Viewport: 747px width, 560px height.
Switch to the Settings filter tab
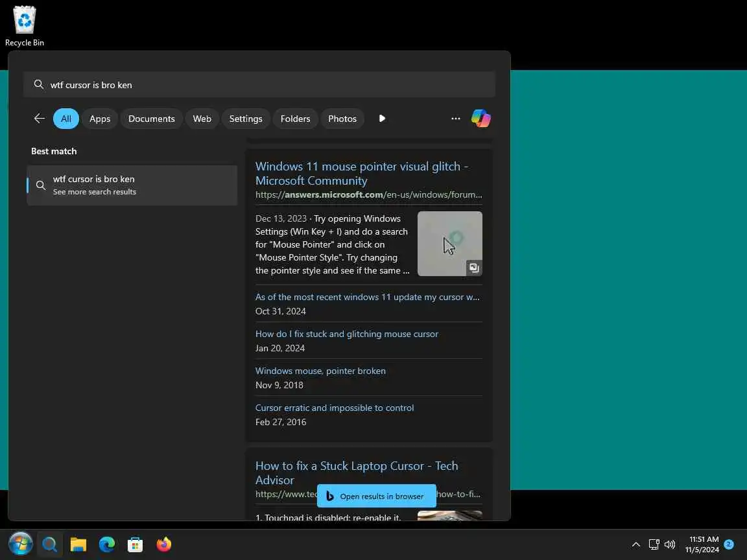click(x=246, y=119)
